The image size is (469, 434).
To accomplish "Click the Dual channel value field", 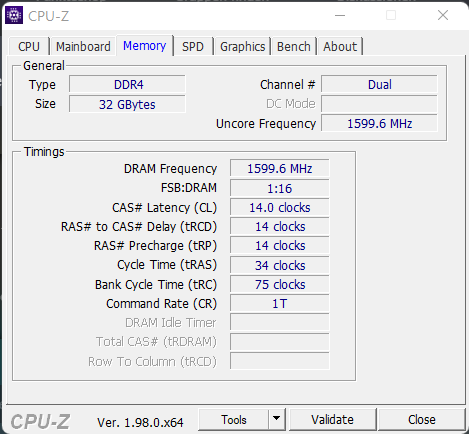I will 379,84.
